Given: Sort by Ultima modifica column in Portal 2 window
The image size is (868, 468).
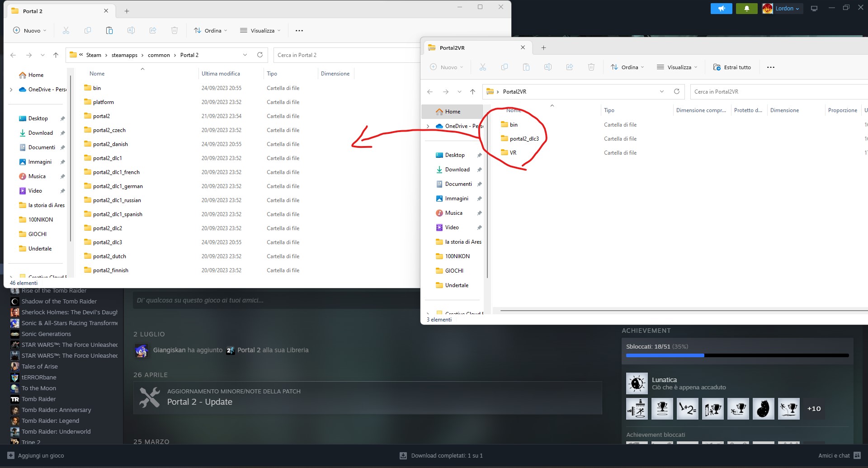Looking at the screenshot, I should (221, 74).
